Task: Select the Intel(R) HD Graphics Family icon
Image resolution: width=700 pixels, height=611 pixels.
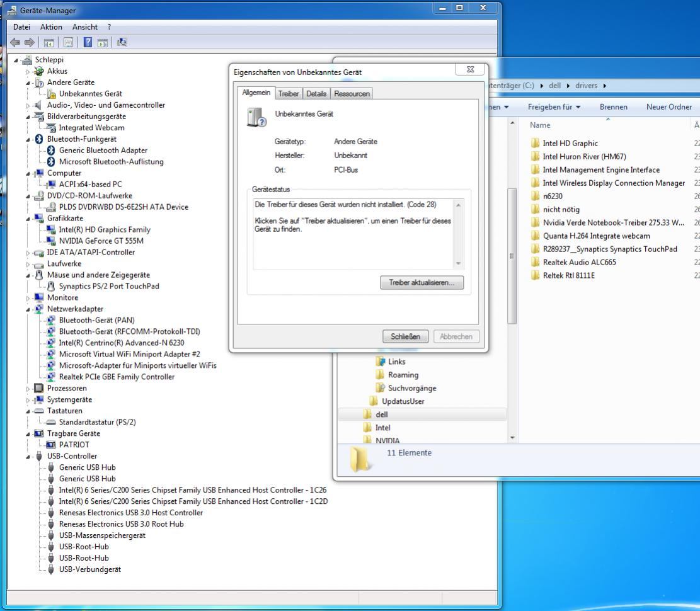Action: pyautogui.click(x=51, y=229)
